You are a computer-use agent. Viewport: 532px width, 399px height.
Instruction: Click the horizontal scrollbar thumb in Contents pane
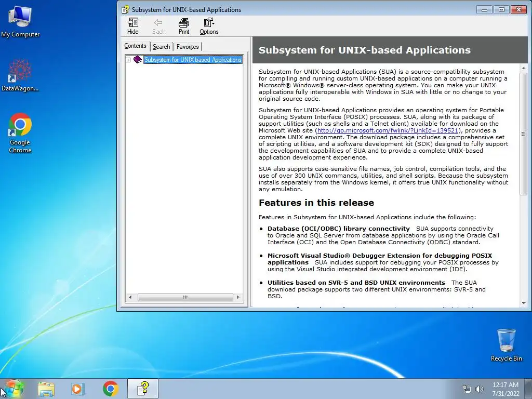[x=185, y=298]
